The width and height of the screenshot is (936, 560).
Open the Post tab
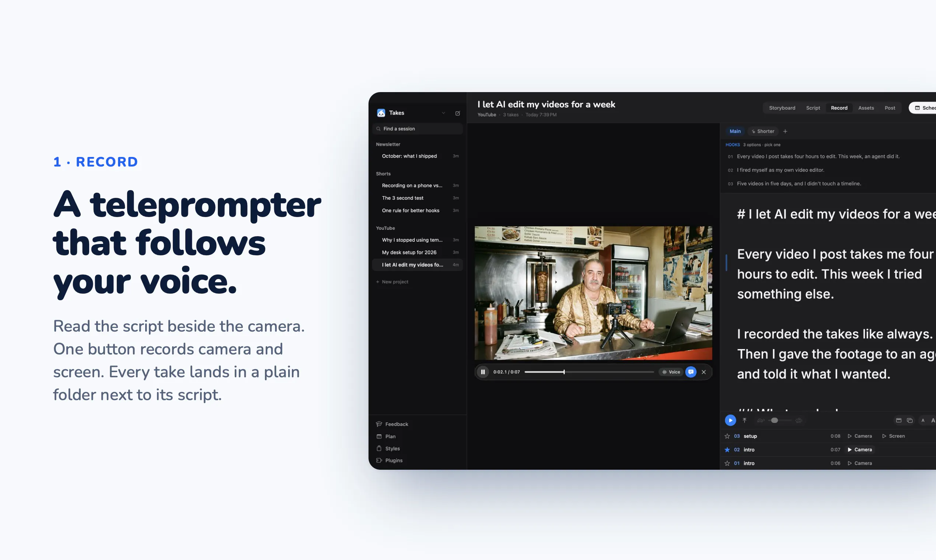[x=890, y=108]
